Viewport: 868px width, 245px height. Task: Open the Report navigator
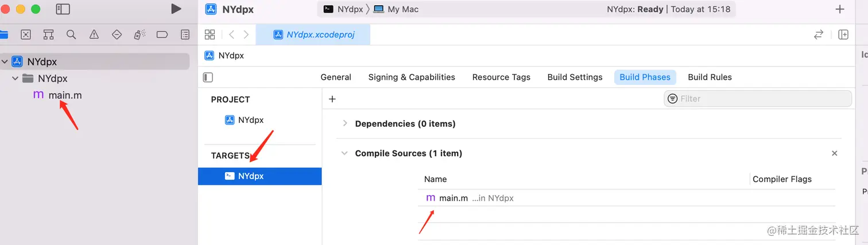pos(185,34)
